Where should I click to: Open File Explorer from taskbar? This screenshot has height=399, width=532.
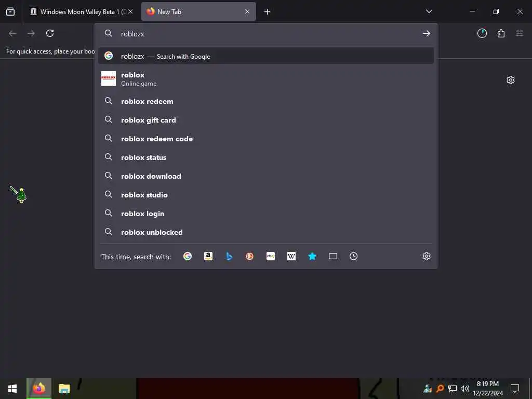(64, 389)
